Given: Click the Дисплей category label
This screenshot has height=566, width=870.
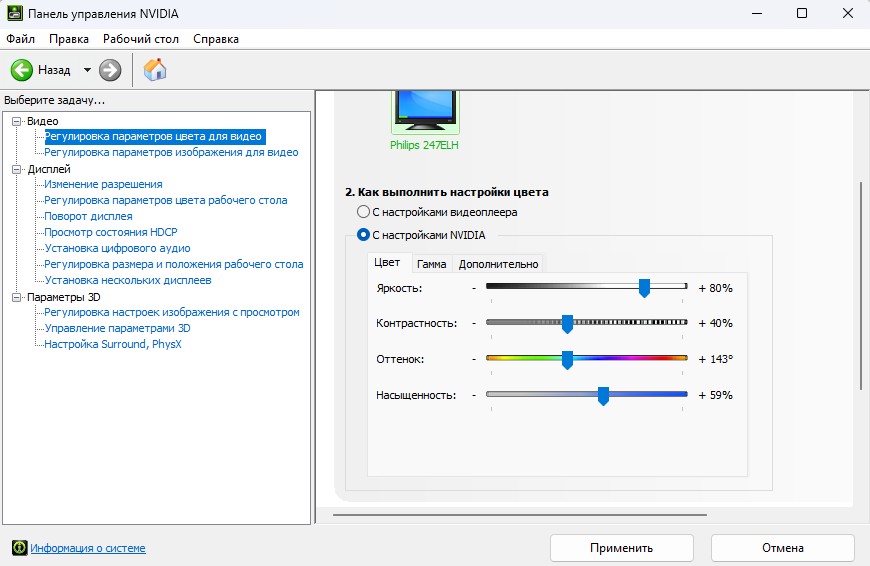Looking at the screenshot, I should [x=49, y=169].
